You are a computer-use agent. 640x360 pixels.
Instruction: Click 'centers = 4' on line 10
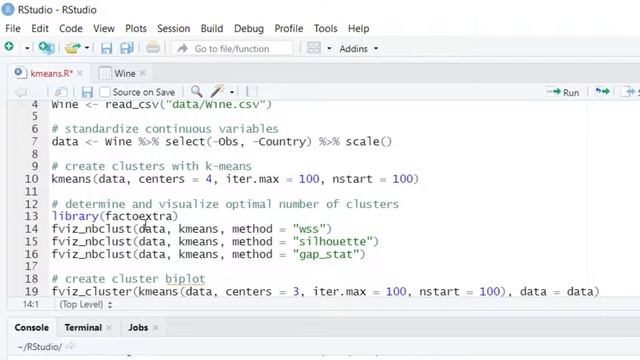(175, 179)
